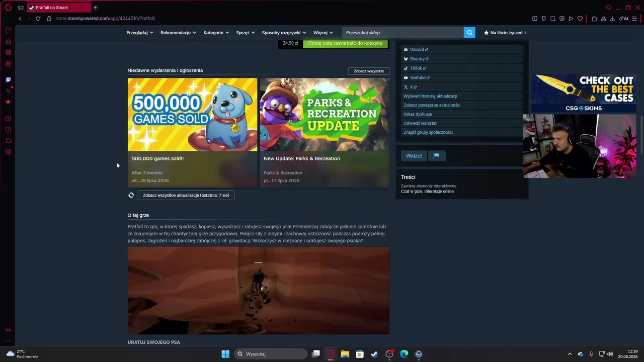The image size is (644, 362).
Task: Open the X social link
Action: 410,87
